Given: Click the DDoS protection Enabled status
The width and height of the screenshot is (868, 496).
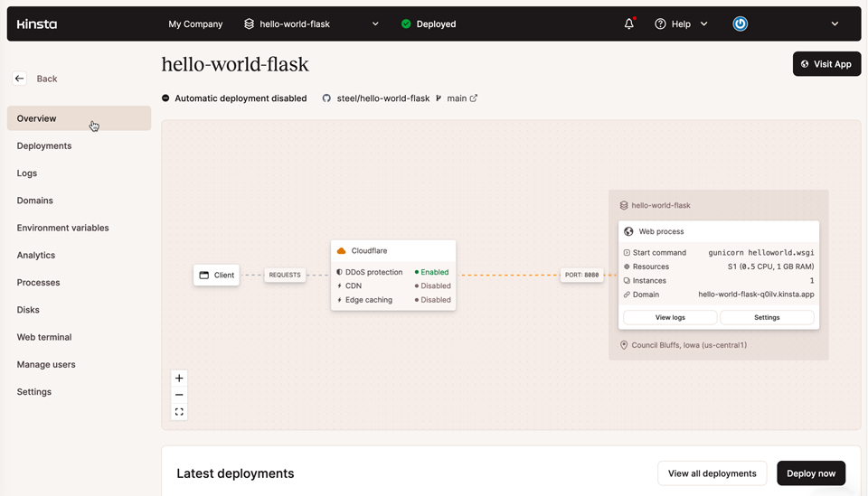Looking at the screenshot, I should click(432, 272).
